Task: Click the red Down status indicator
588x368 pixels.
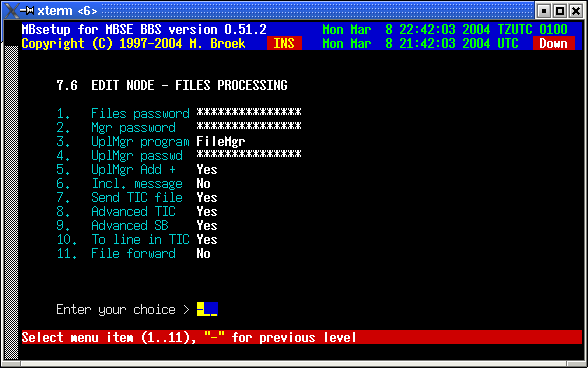Action: tap(554, 44)
